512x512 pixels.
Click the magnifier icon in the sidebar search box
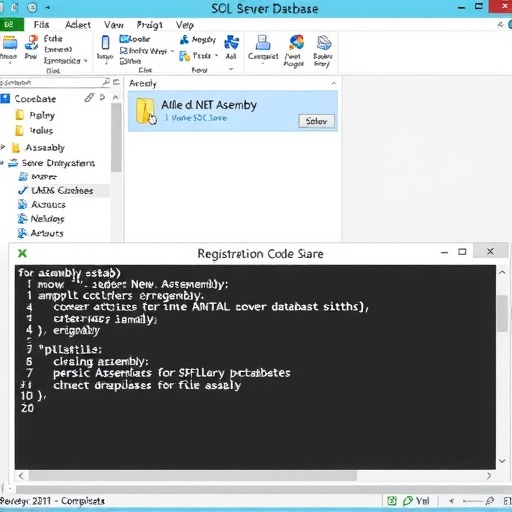click(x=106, y=82)
